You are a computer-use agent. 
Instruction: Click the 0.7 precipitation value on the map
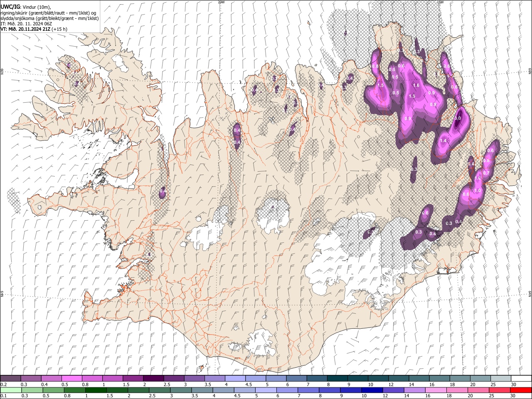coord(486,173)
